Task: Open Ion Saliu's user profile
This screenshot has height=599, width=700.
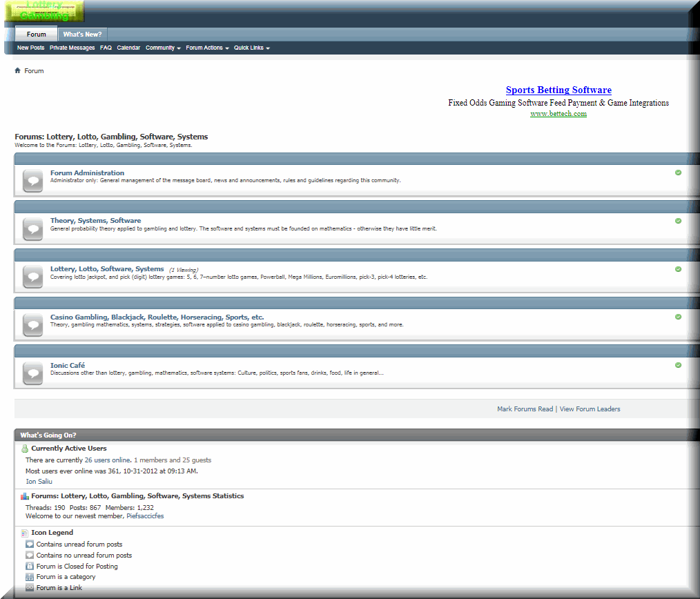Action: point(39,482)
